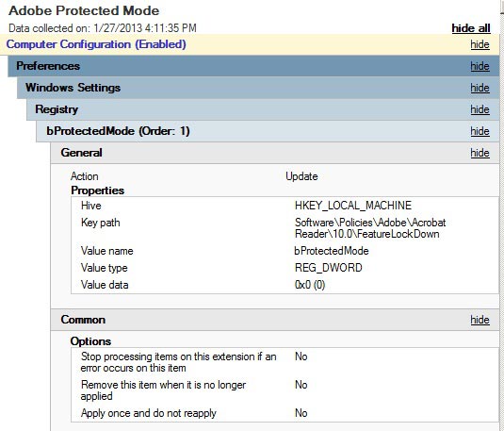Screen dimensions: 504x431
Task: Select the 'Hive' row label
Action: point(91,206)
